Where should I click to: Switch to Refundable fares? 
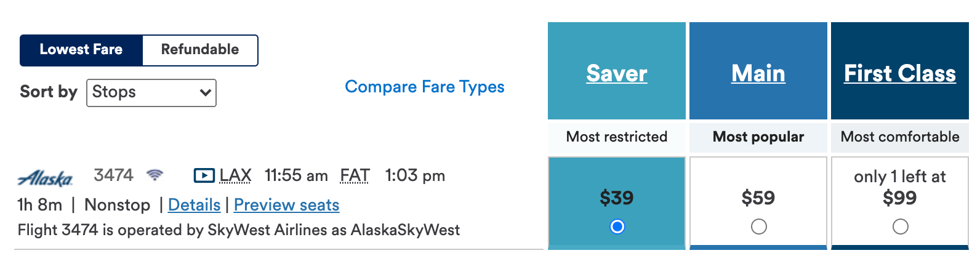tap(200, 50)
